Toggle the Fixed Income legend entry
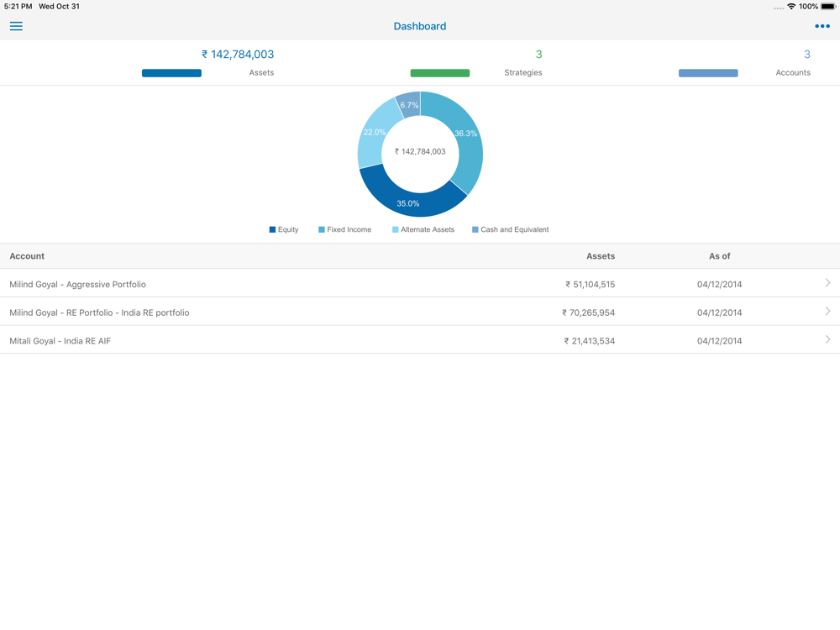 point(344,229)
